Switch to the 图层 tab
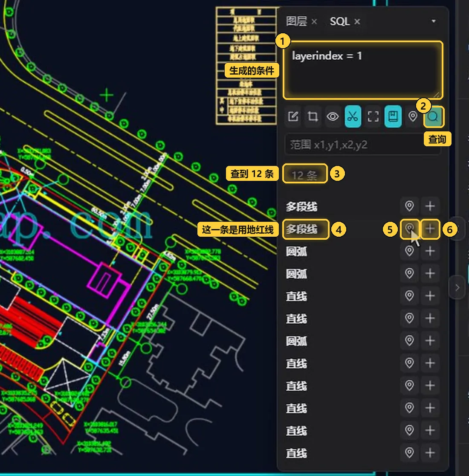 click(x=296, y=22)
